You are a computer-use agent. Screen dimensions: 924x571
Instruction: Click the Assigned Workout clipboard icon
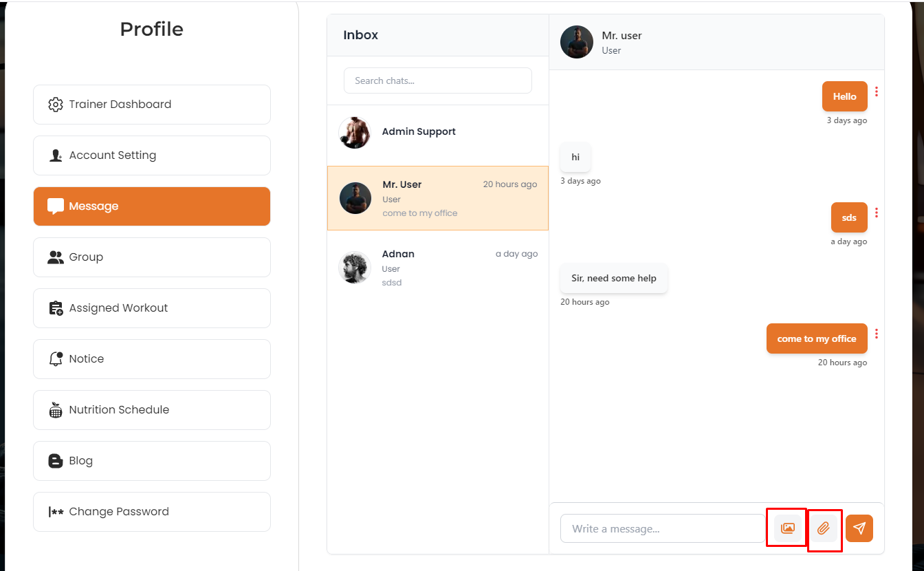tap(56, 308)
